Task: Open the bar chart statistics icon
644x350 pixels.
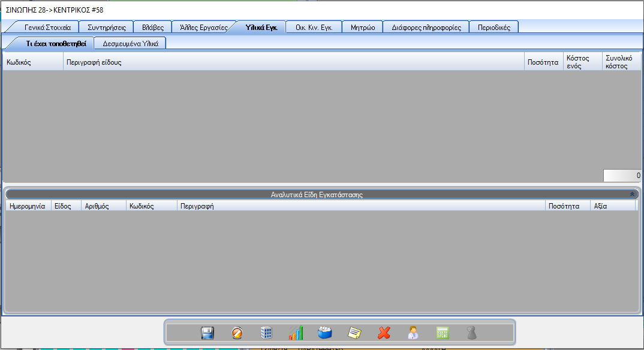Action: pos(296,333)
